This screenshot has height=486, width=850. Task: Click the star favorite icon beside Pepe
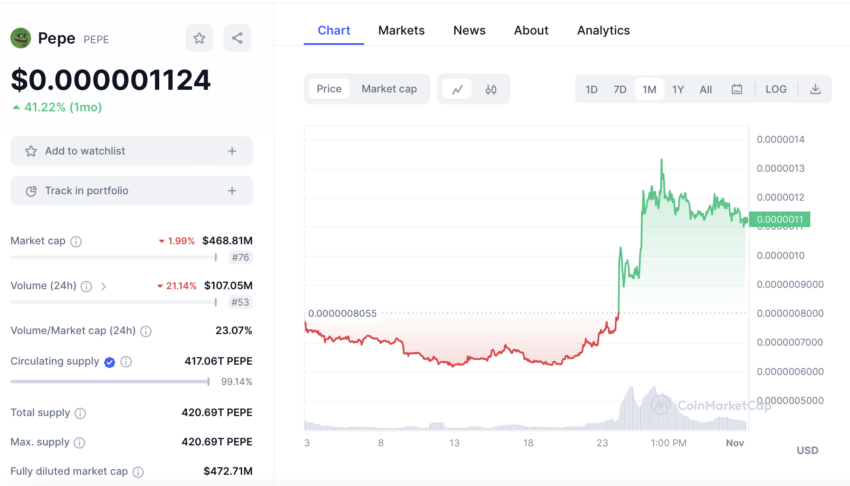199,38
